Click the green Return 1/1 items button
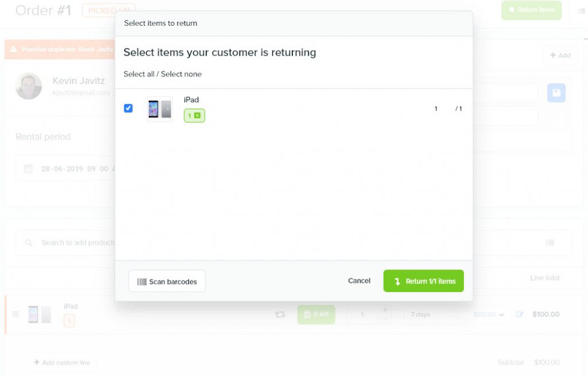This screenshot has width=588, height=376. coord(423,281)
